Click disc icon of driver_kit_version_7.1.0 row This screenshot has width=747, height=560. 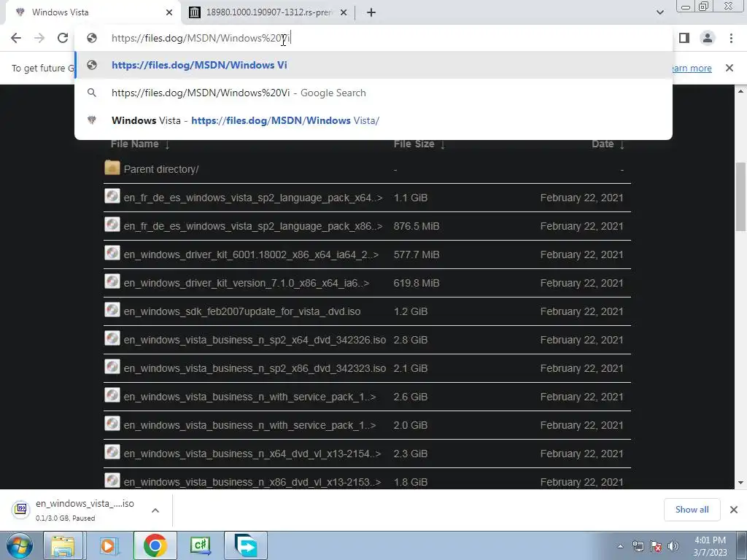coord(112,281)
